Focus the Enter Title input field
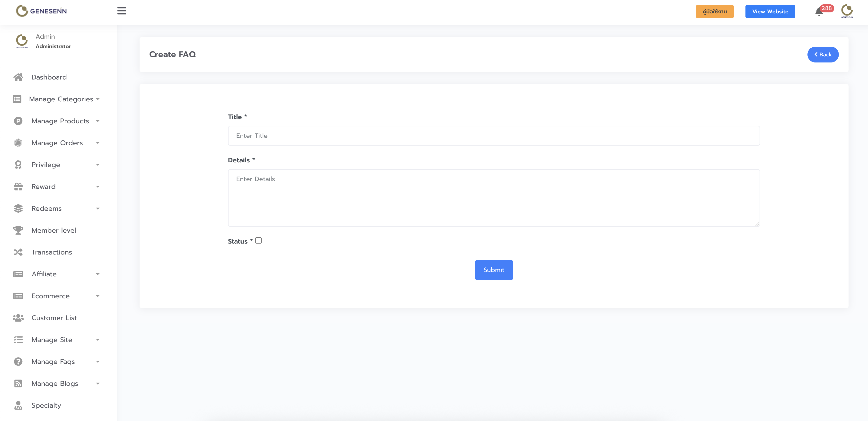Screen dimensions: 868x421 click(494, 136)
